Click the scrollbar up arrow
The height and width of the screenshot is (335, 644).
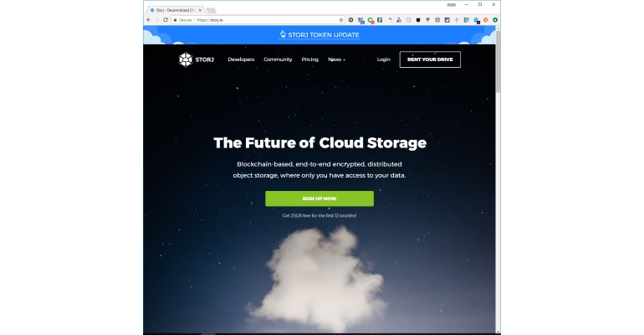tap(498, 28)
